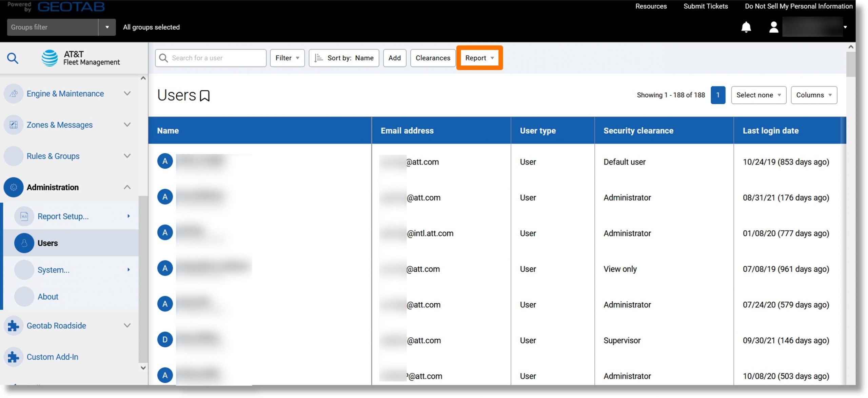Click the notification bell icon
The width and height of the screenshot is (868, 398).
[x=746, y=26]
